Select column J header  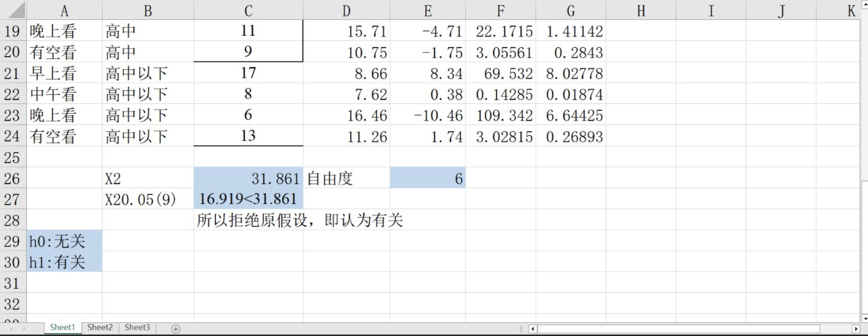tap(781, 10)
